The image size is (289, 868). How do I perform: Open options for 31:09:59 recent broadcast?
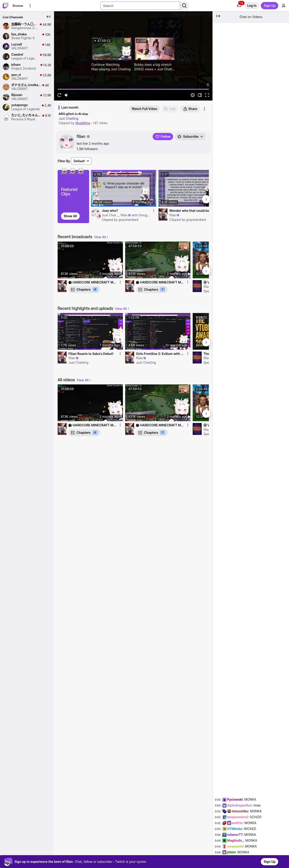coord(120,282)
